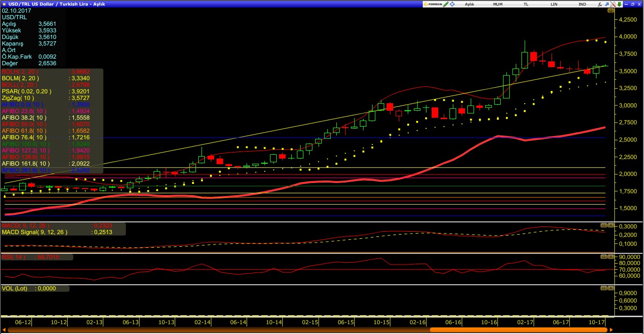Open the fx indicator functions icon

click(600, 4)
